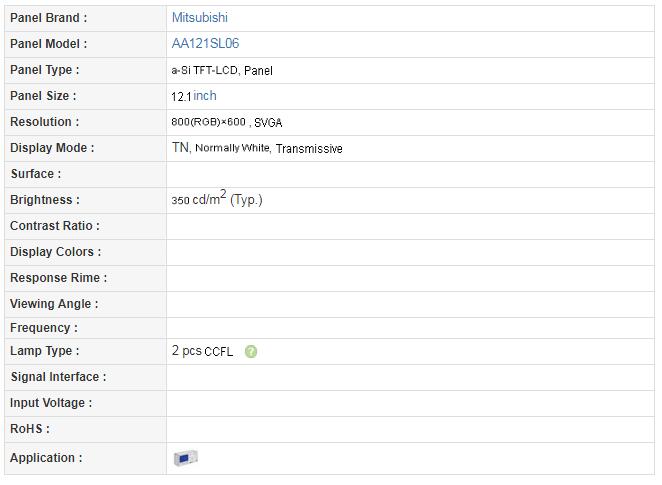Select the Contrast Ratio label
The width and height of the screenshot is (662, 485).
click(55, 226)
